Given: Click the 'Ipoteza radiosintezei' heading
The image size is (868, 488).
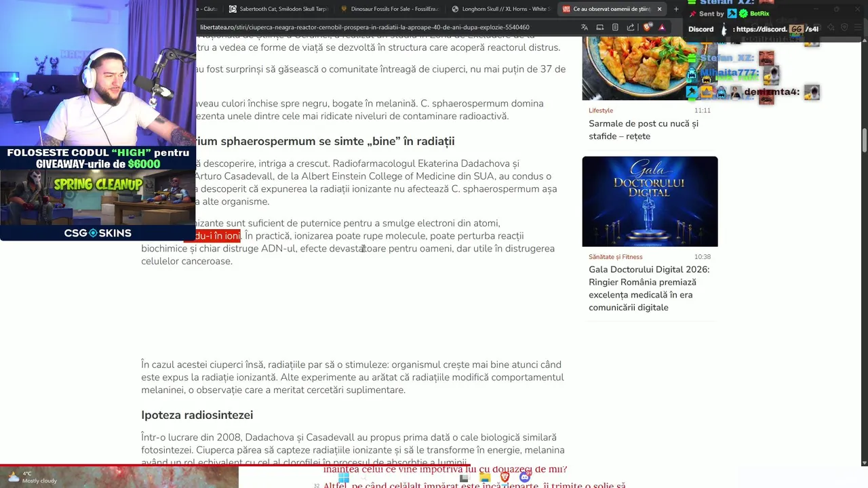Looking at the screenshot, I should pos(197,415).
